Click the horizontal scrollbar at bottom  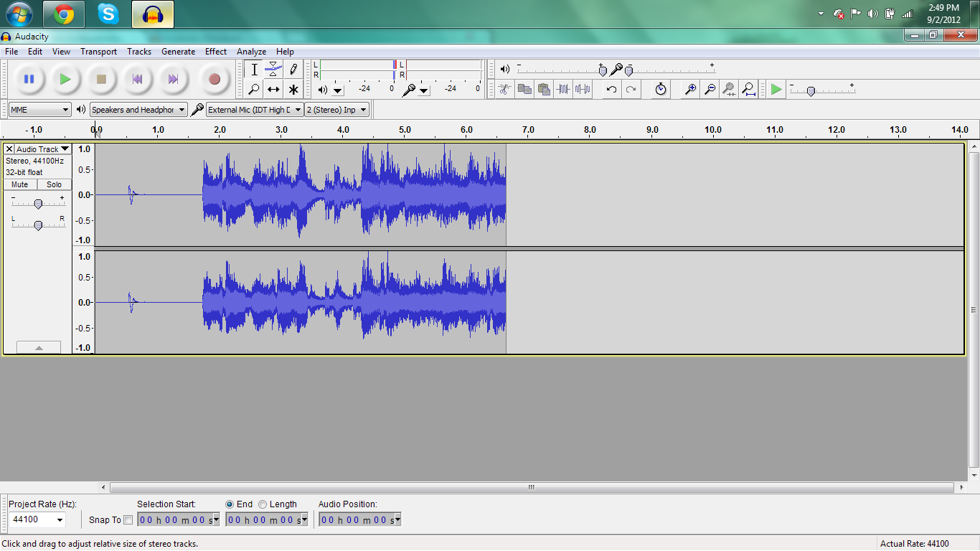pos(532,487)
